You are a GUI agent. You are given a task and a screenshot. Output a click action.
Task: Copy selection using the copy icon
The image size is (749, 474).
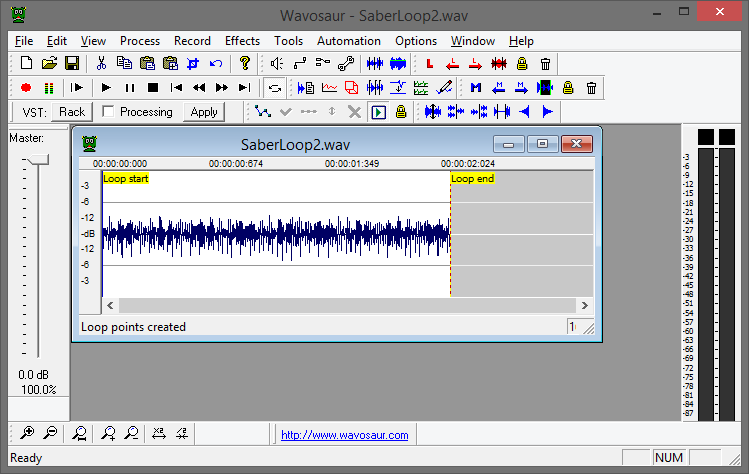(124, 63)
